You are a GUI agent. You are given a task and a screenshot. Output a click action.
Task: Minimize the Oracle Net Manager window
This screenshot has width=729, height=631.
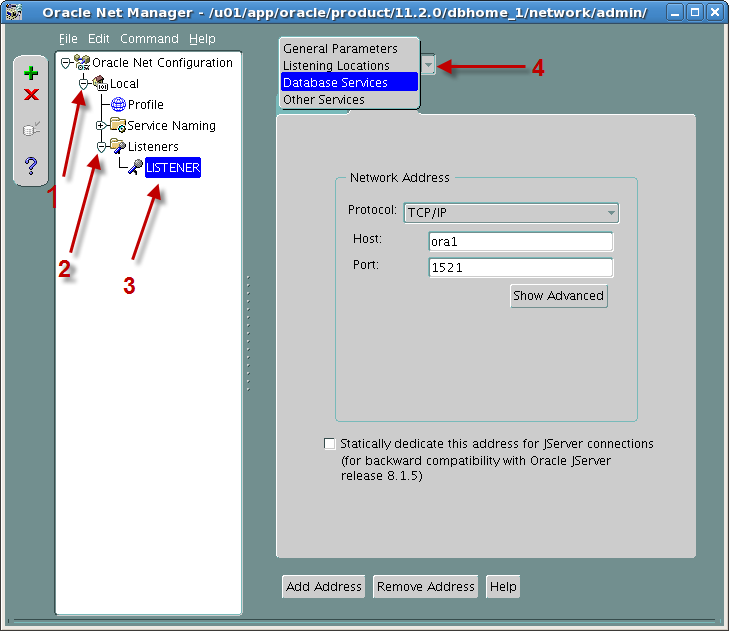[674, 12]
